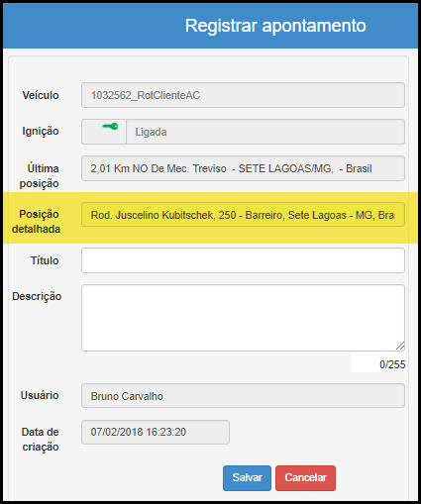This screenshot has width=421, height=504.
Task: Click the Data de criação timestamp field
Action: pyautogui.click(x=156, y=432)
